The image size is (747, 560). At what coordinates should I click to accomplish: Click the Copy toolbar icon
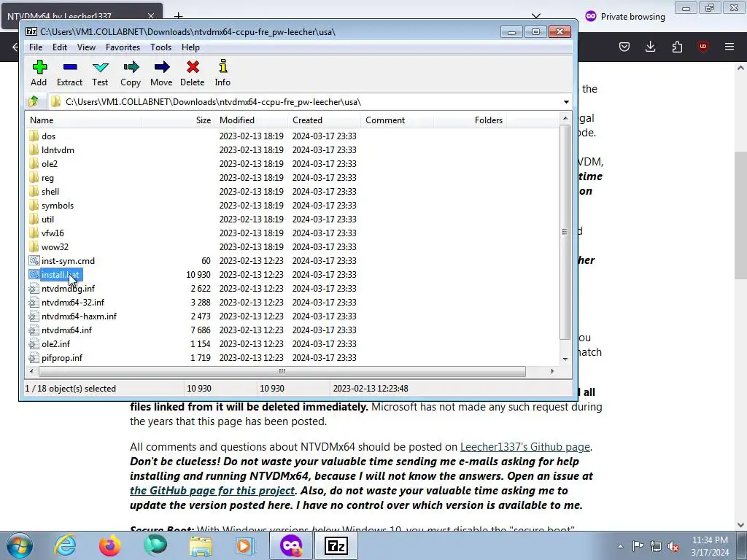[x=131, y=67]
